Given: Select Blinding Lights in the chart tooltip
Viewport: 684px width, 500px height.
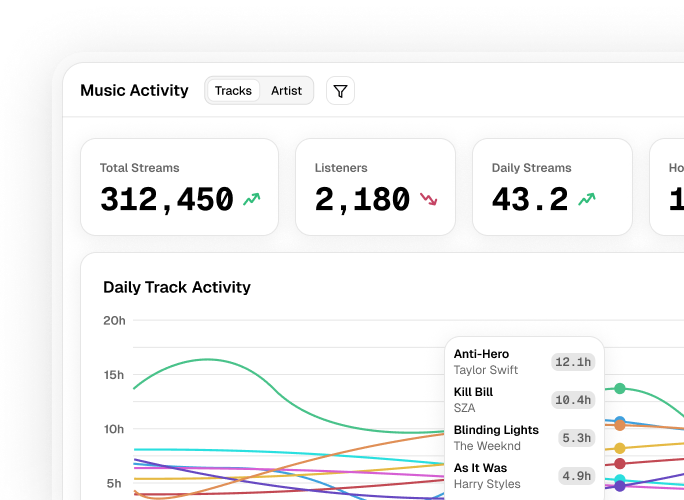Looking at the screenshot, I should pos(496,430).
